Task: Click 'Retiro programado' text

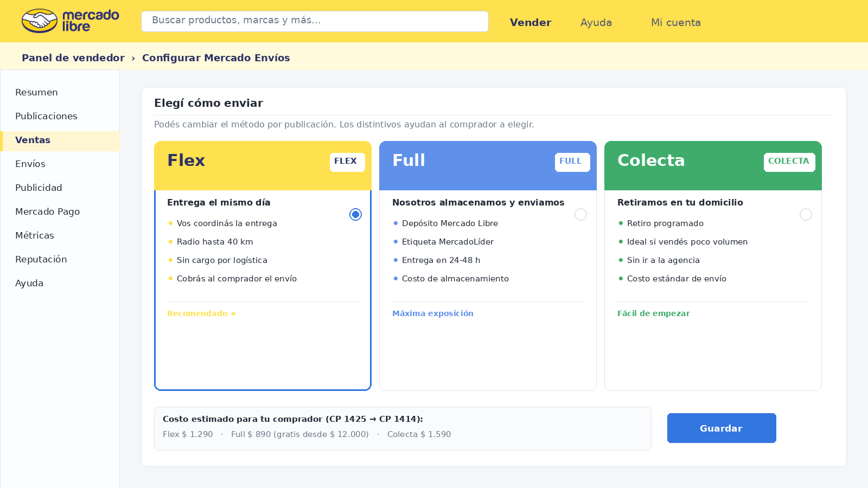Action: pyautogui.click(x=665, y=223)
